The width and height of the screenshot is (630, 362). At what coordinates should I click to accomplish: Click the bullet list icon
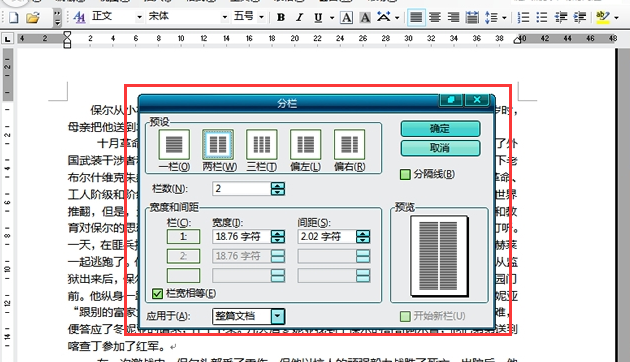coord(542,17)
